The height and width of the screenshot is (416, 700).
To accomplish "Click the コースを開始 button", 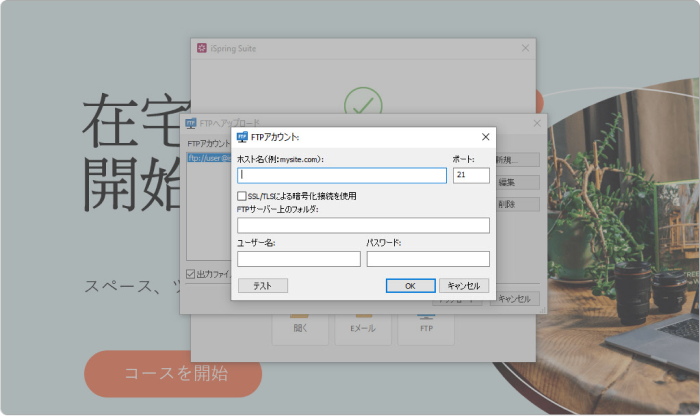I will pos(173,374).
